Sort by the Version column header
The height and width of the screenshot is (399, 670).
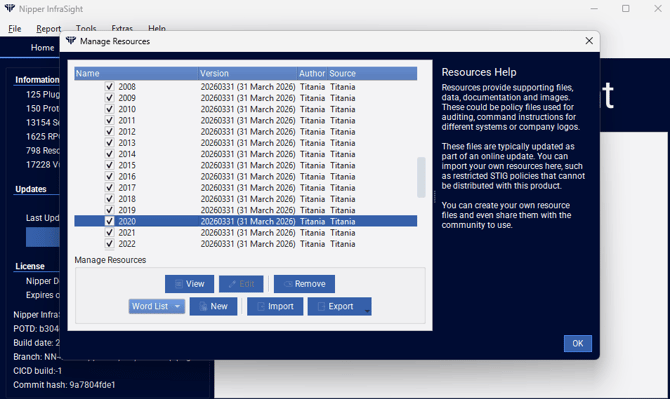coord(247,73)
